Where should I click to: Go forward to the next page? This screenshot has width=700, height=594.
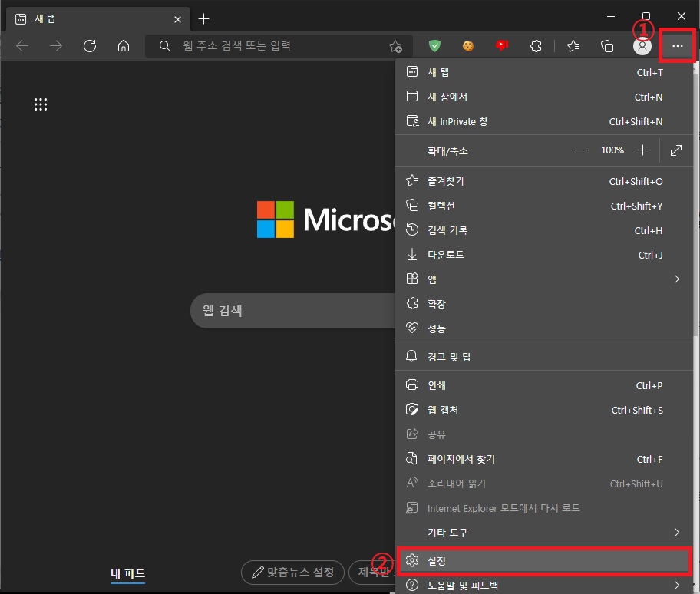pyautogui.click(x=56, y=45)
